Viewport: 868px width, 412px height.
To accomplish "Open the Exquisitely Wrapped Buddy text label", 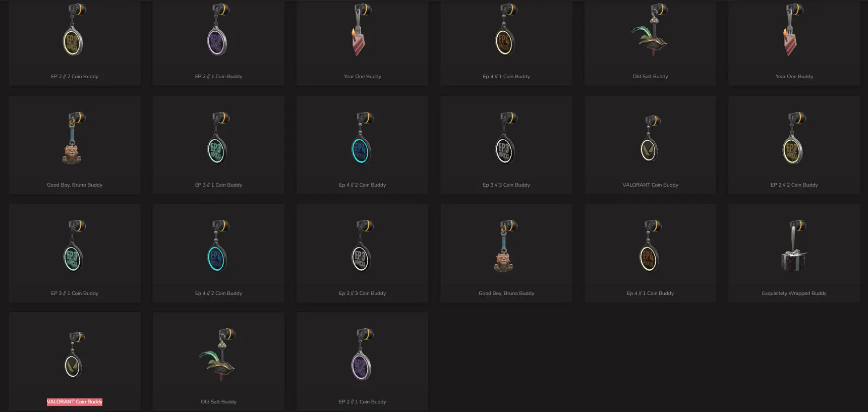I will [794, 293].
